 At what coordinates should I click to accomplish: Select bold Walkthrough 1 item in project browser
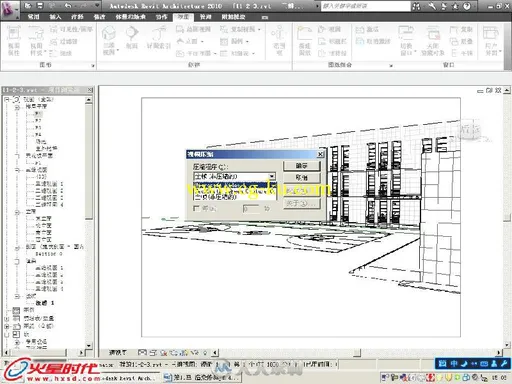pos(45,303)
